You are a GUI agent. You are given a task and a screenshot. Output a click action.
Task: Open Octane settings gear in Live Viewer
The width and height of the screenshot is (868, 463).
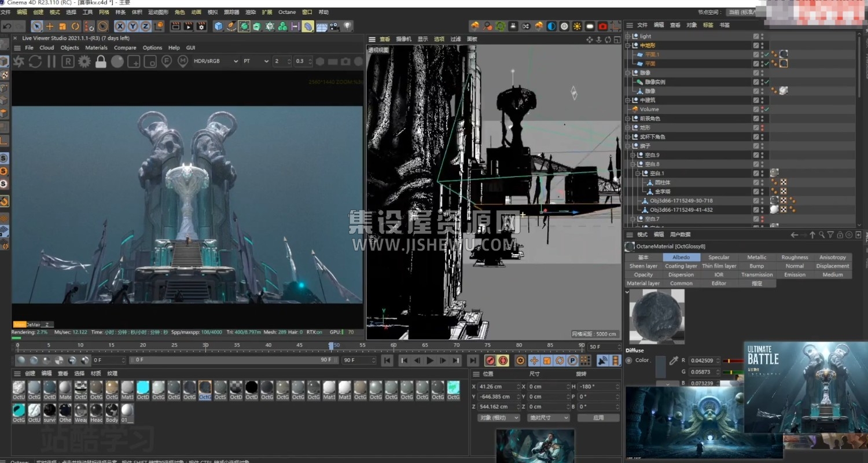click(x=84, y=61)
